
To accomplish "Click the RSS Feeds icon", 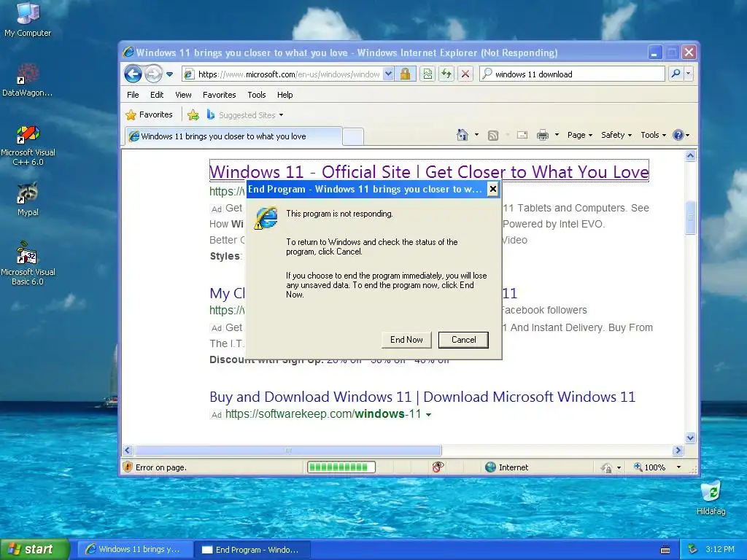I will pyautogui.click(x=493, y=136).
